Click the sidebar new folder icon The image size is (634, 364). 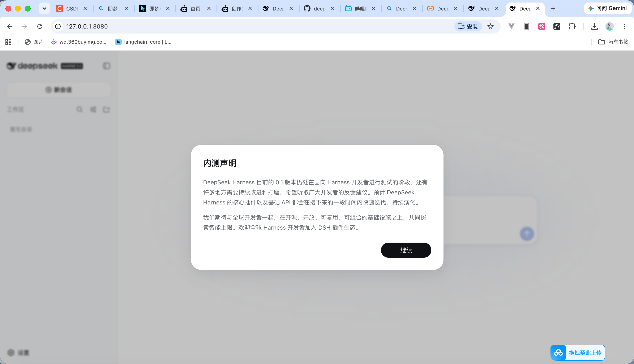pos(107,109)
